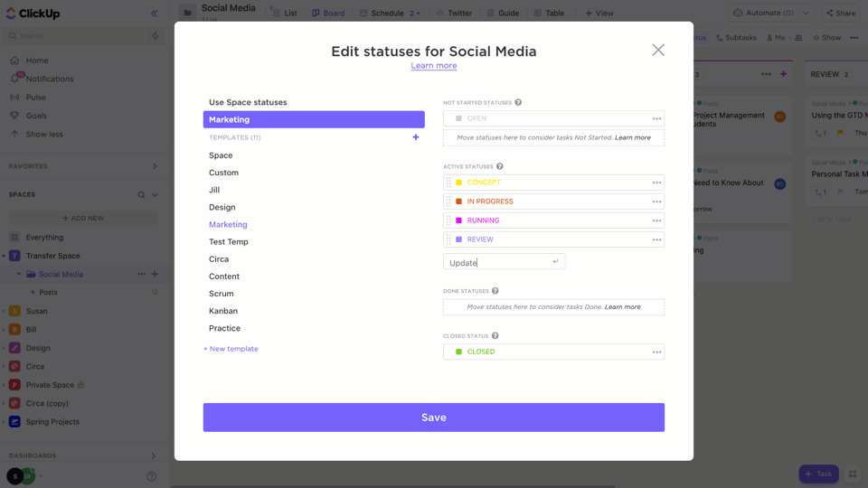868x488 pixels.
Task: Choose the Kanban template
Action: tap(223, 311)
